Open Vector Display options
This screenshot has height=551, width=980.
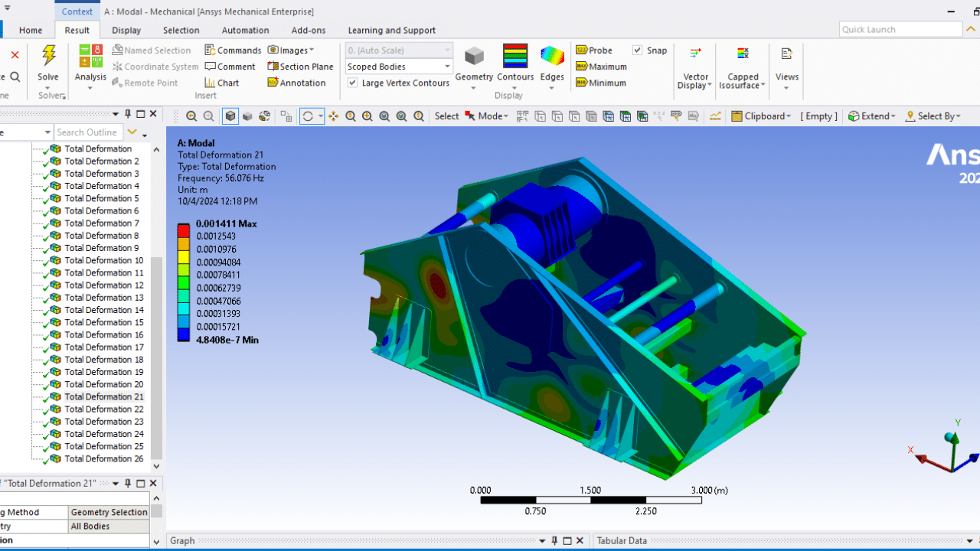[695, 67]
